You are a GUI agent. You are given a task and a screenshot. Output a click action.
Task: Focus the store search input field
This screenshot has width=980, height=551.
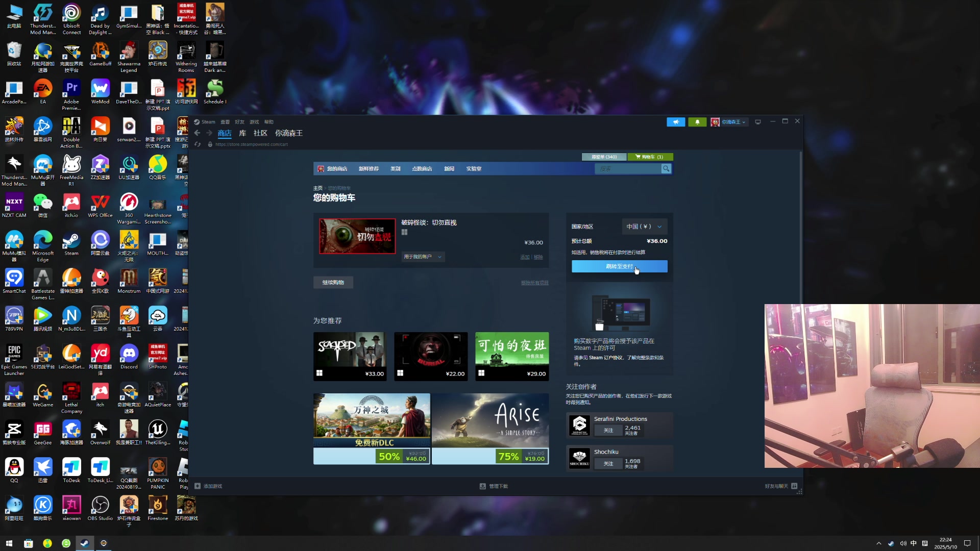click(628, 169)
